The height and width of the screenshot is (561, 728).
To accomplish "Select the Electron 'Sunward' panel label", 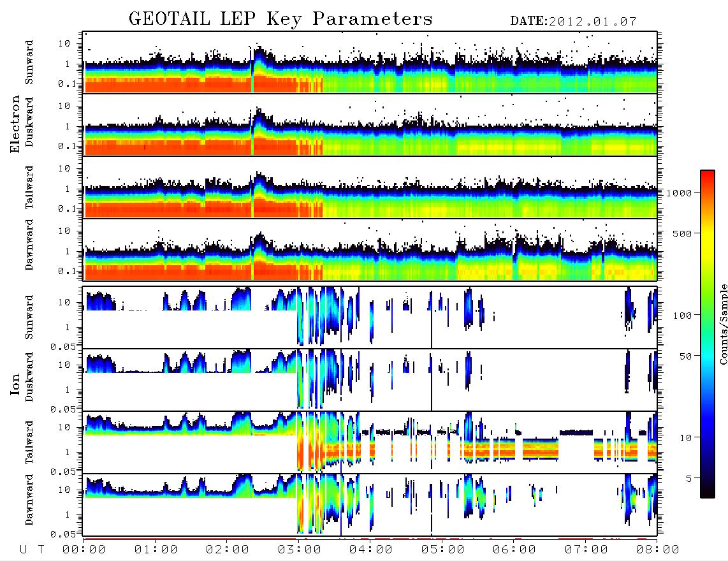I will (x=29, y=62).
